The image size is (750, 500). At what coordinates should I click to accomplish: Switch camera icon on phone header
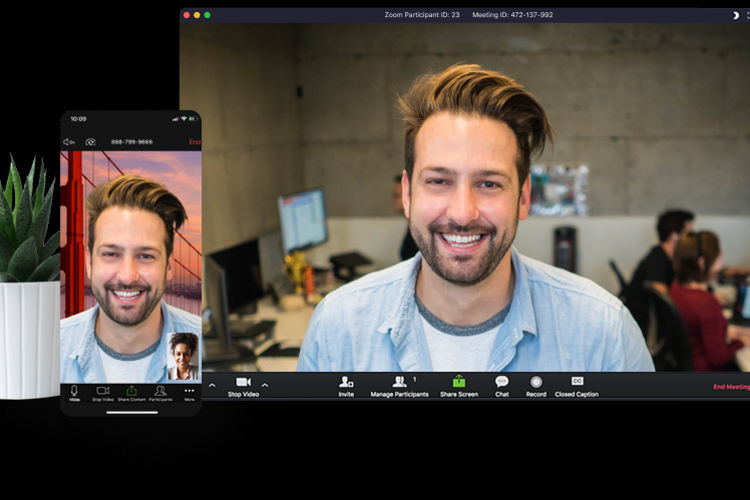click(x=90, y=142)
